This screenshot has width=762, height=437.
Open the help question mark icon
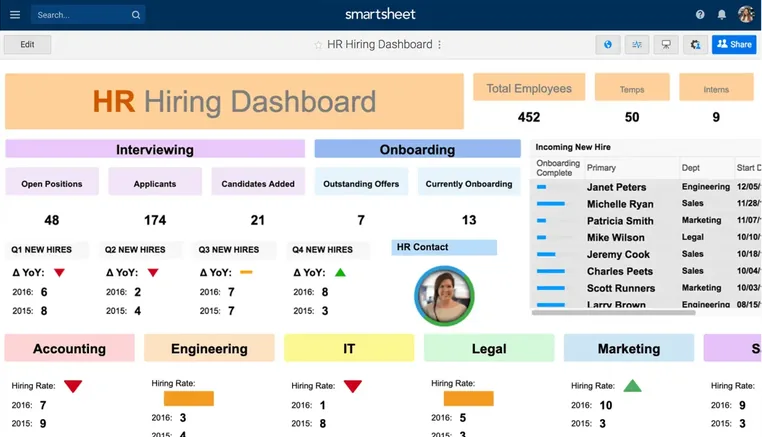(x=700, y=15)
